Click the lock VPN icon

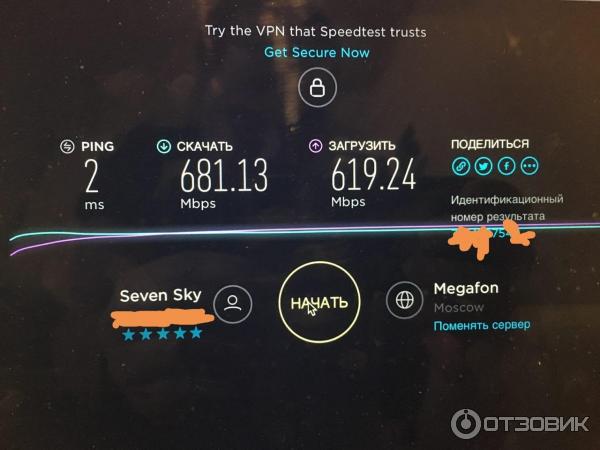[317, 87]
